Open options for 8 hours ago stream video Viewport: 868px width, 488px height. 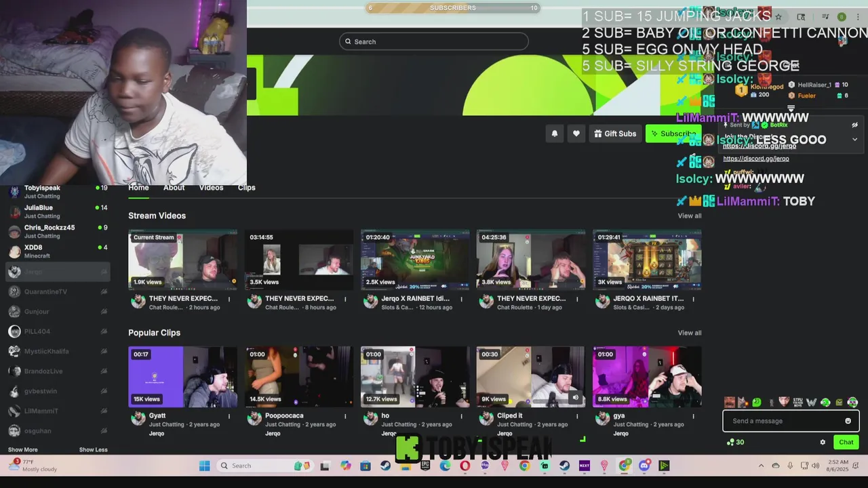[x=345, y=299]
